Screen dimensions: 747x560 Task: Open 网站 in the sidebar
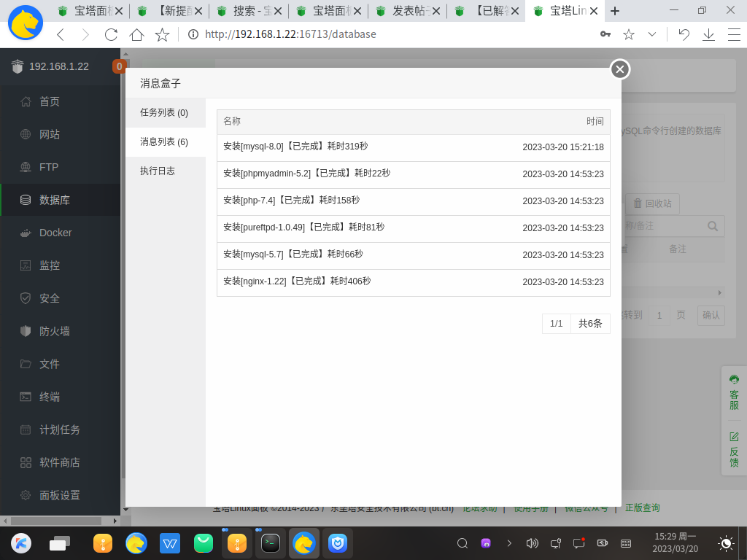click(61, 134)
